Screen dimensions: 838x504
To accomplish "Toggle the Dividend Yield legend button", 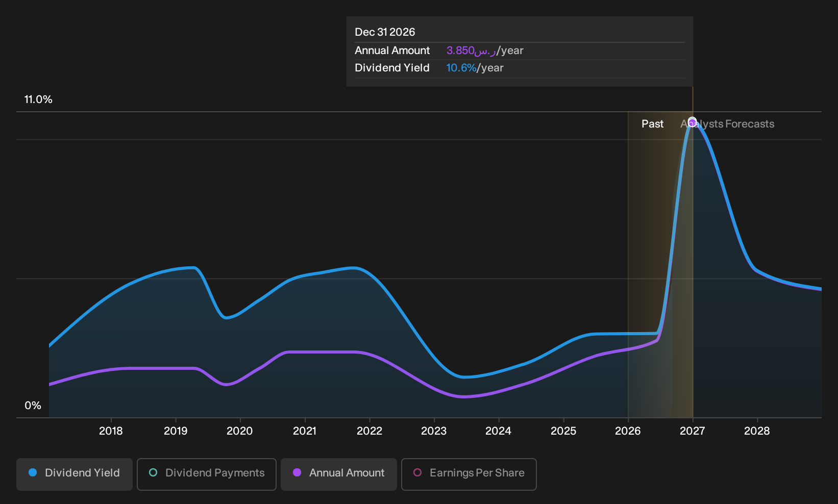I will pyautogui.click(x=75, y=474).
